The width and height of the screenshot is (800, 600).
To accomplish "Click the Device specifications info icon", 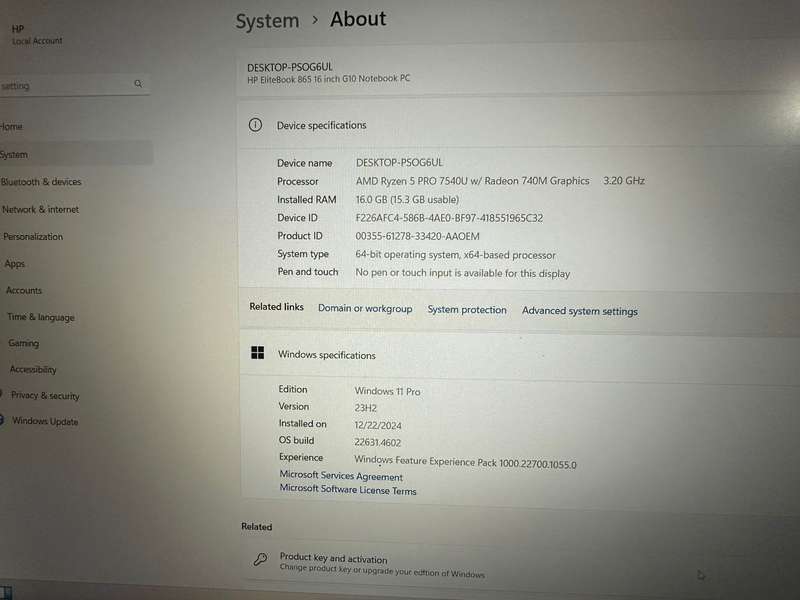I will click(x=256, y=125).
